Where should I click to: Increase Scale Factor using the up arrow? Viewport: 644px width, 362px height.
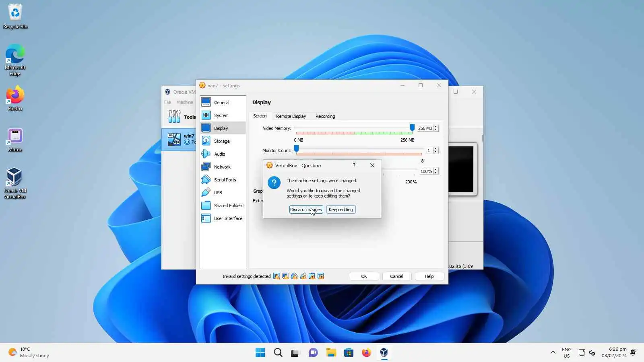click(436, 170)
